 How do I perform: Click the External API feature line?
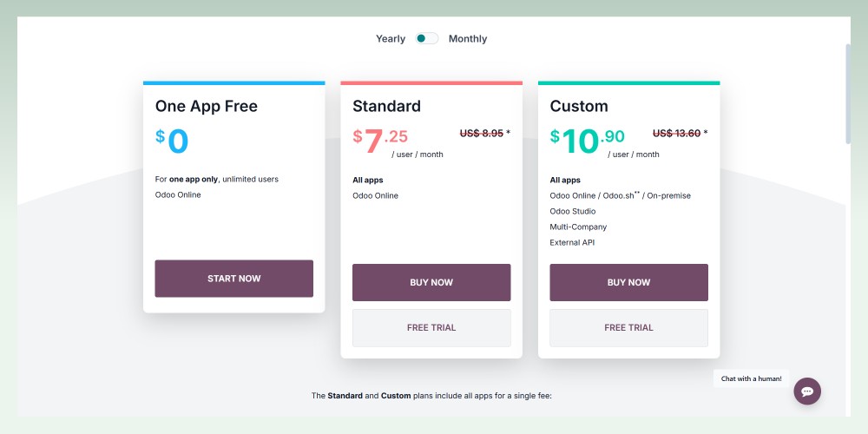click(x=572, y=242)
